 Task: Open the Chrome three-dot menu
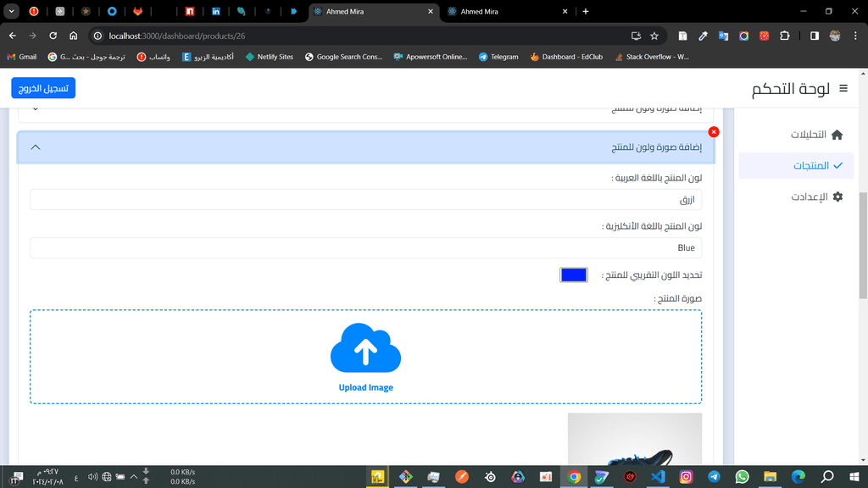click(x=855, y=36)
